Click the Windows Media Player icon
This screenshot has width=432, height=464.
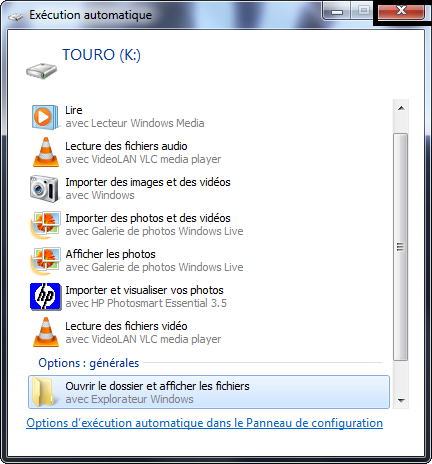45,117
